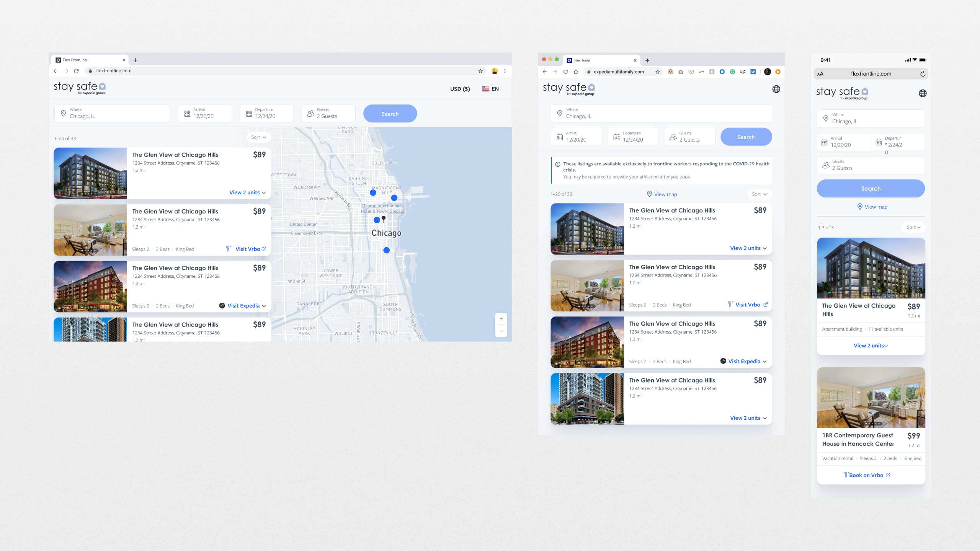This screenshot has width=980, height=551.
Task: Bookmark the flexfrontline.com page with the star icon
Action: point(480,71)
